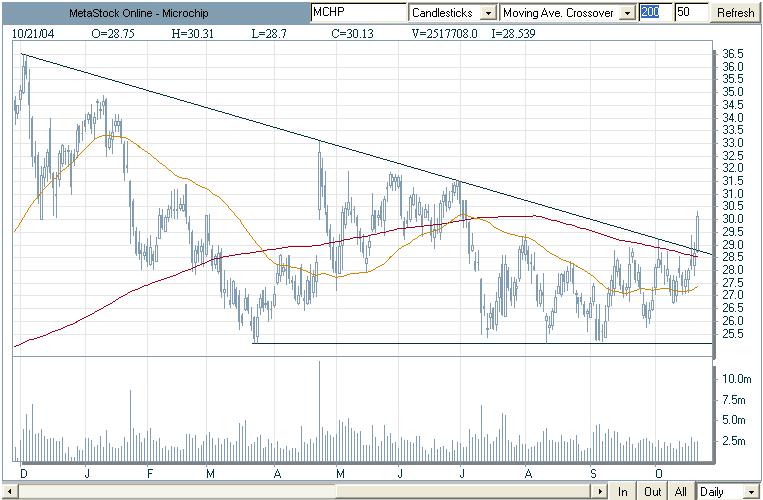Click the 7.5m volume axis label
The image size is (763, 500).
734,400
